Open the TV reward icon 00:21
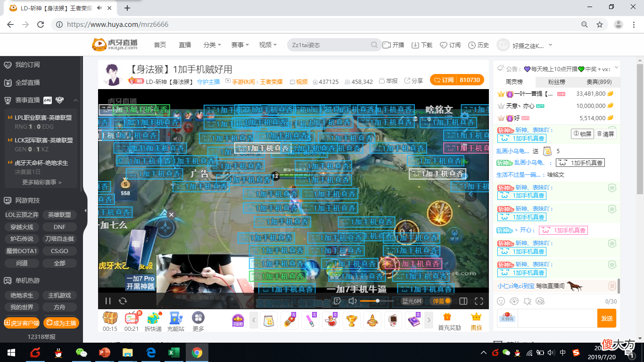Image resolution: width=644 pixels, height=362 pixels. [x=132, y=319]
